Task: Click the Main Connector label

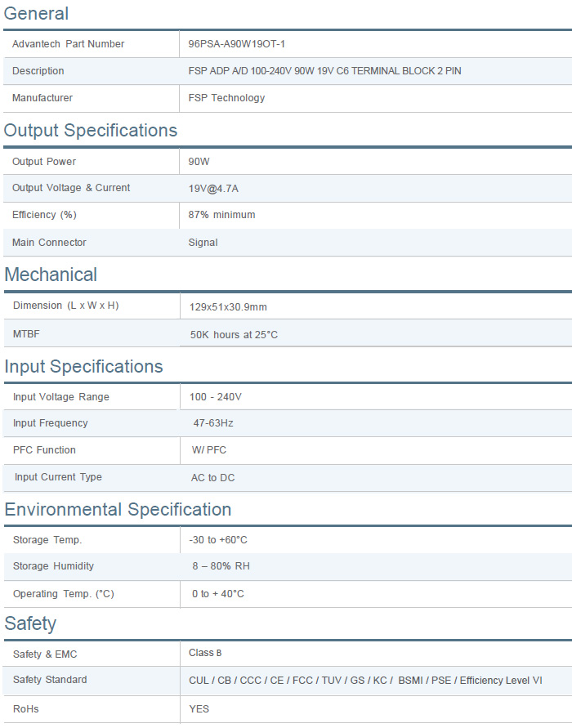Action: pos(49,243)
